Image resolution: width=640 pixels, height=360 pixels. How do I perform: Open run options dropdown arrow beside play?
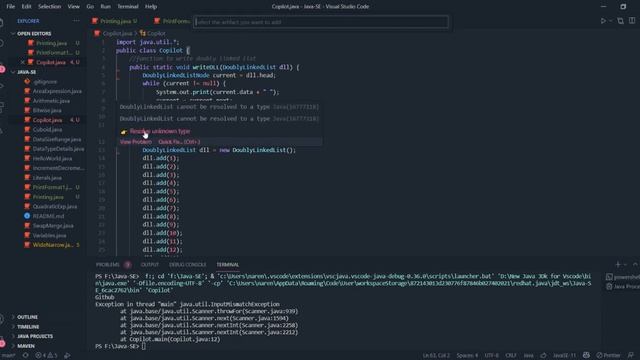click(x=611, y=21)
